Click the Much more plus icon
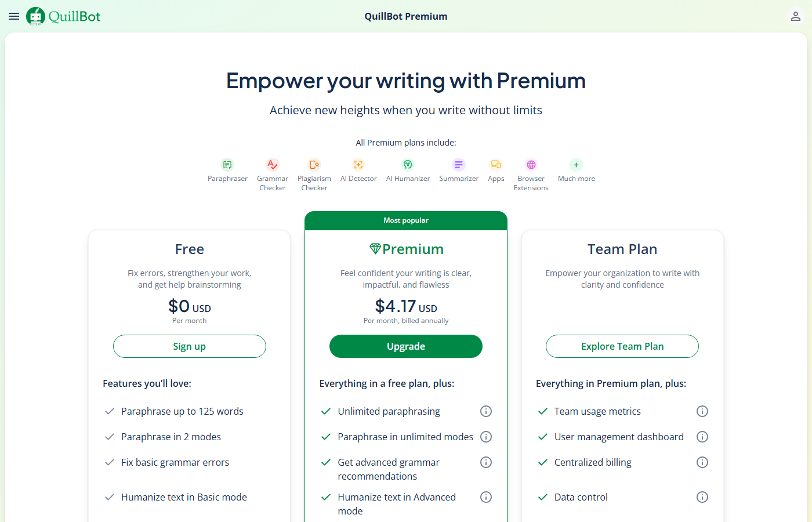The image size is (812, 522). tap(575, 165)
